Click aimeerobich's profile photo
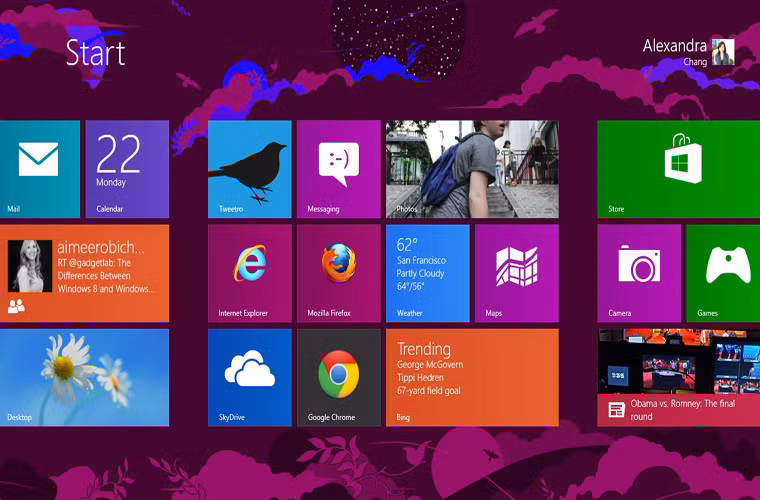 pos(30,266)
